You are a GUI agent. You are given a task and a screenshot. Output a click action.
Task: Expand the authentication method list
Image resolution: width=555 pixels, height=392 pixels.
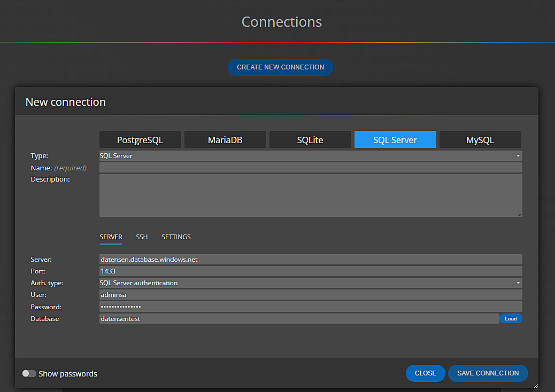(x=517, y=283)
